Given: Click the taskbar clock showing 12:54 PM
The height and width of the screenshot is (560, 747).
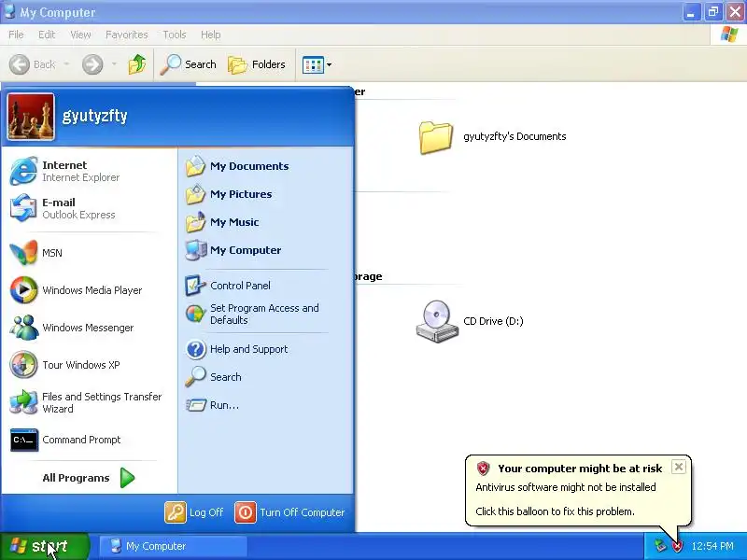Looking at the screenshot, I should (712, 546).
